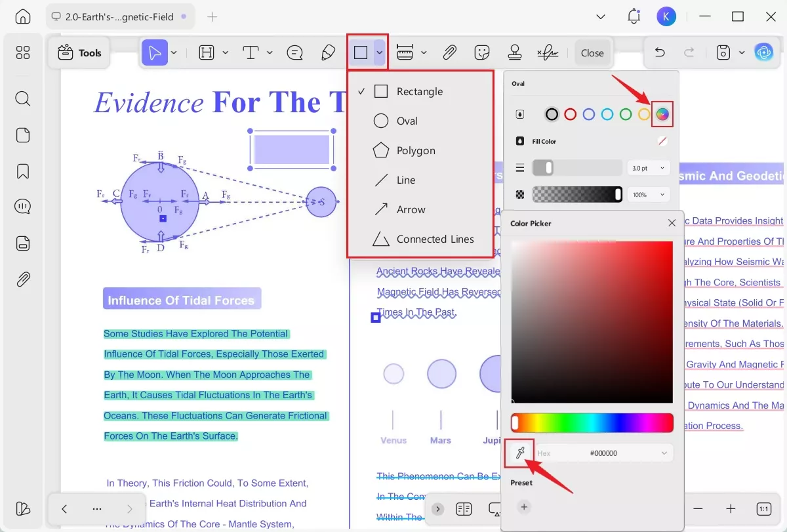Screen dimensions: 787x532
Task: Click the rainbow hue slider bar
Action: 592,423
